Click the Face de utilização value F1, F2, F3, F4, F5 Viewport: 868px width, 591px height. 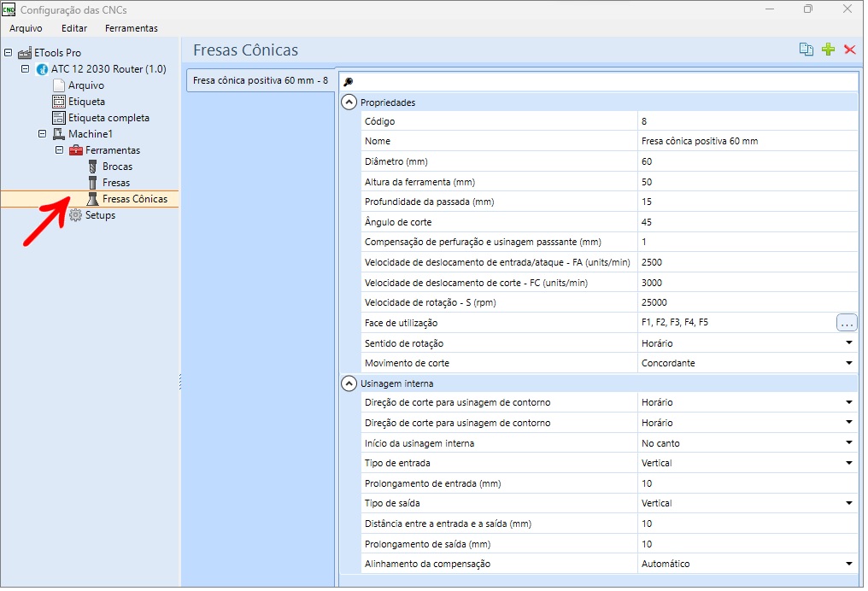pos(675,322)
